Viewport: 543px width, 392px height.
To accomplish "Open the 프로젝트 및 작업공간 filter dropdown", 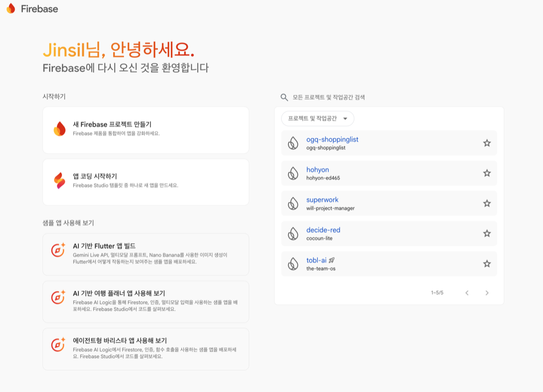I will tap(317, 119).
